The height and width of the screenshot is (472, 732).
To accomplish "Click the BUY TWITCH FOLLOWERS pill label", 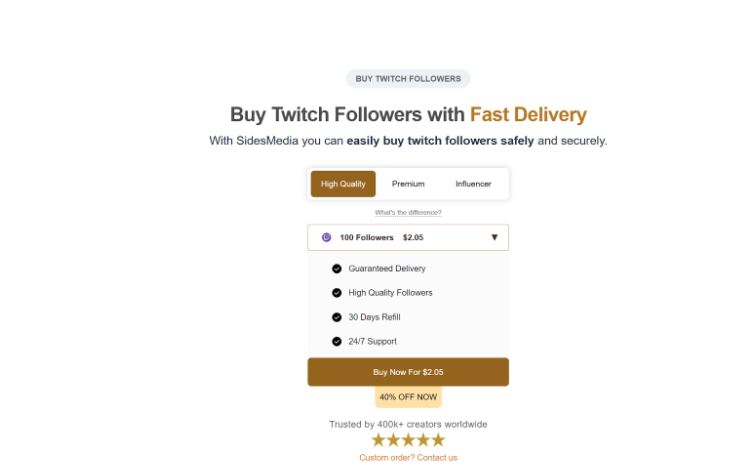I will (408, 79).
